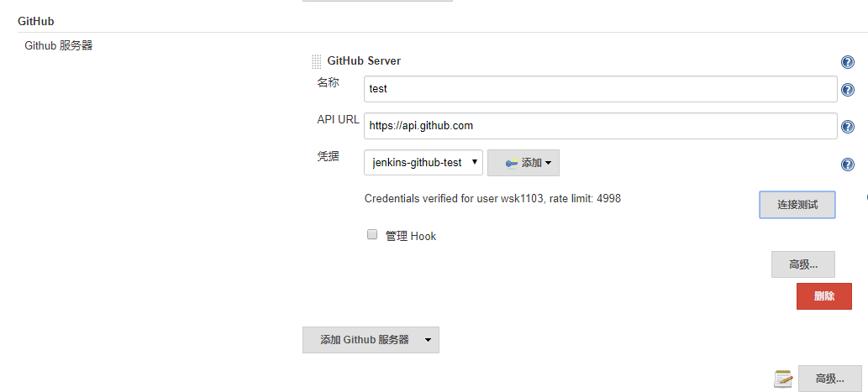The height and width of the screenshot is (392, 868).
Task: Open the jenkins-github-test credentials dropdown
Action: [x=423, y=163]
